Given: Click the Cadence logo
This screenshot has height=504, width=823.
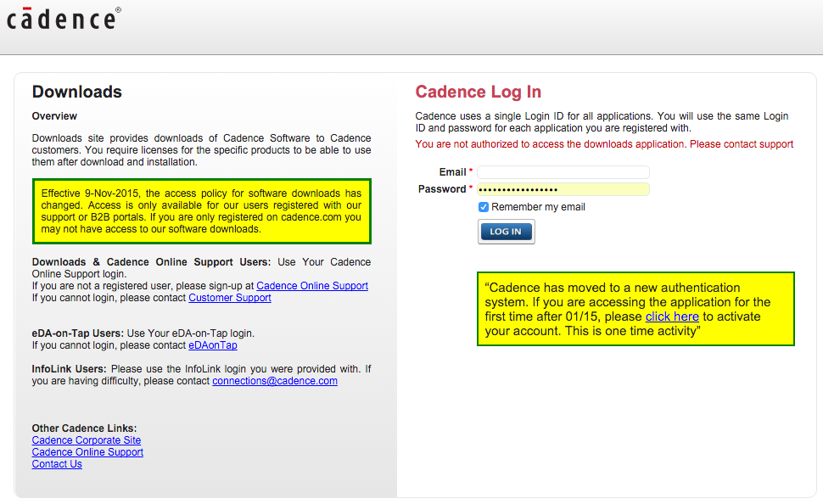Looking at the screenshot, I should 64,19.
